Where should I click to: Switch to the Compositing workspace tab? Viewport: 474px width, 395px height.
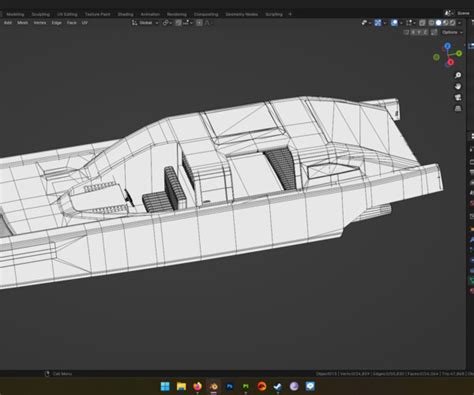coord(206,14)
